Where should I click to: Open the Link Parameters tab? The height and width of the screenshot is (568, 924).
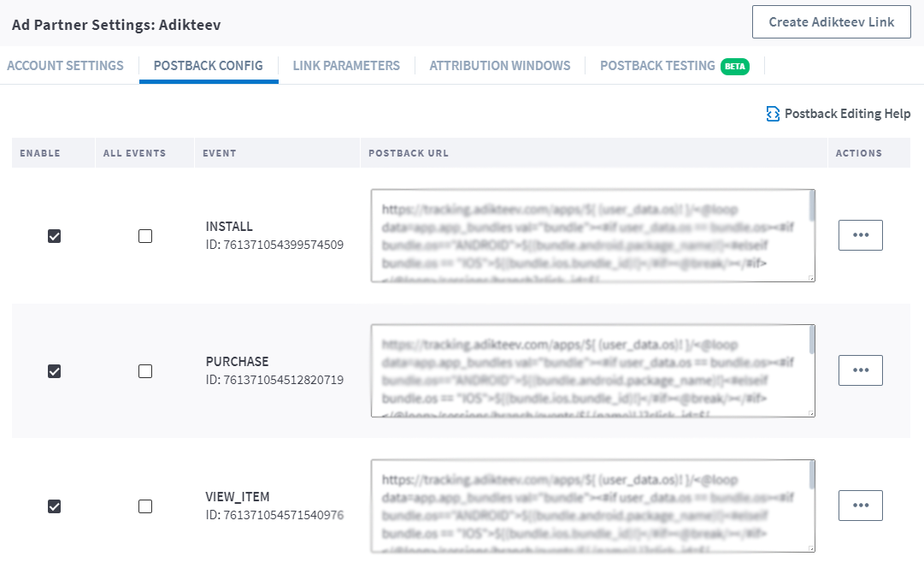coord(346,66)
